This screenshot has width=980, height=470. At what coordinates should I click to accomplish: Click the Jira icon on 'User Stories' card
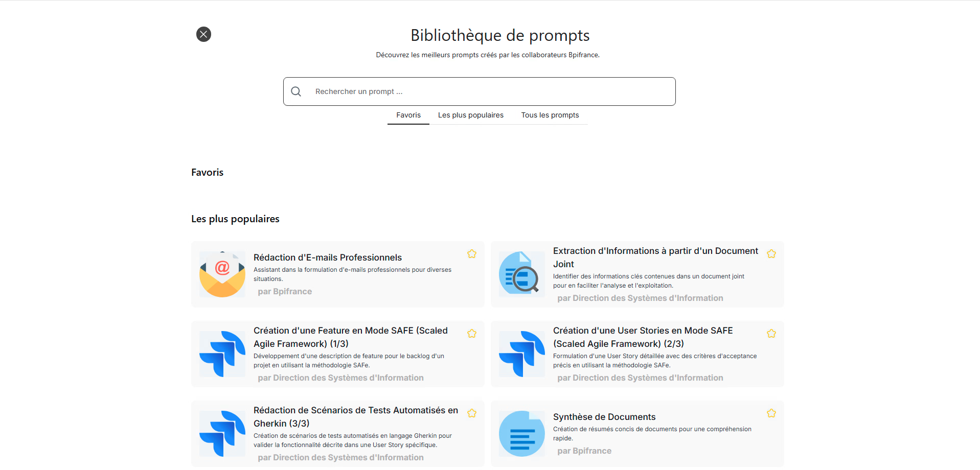point(522,354)
